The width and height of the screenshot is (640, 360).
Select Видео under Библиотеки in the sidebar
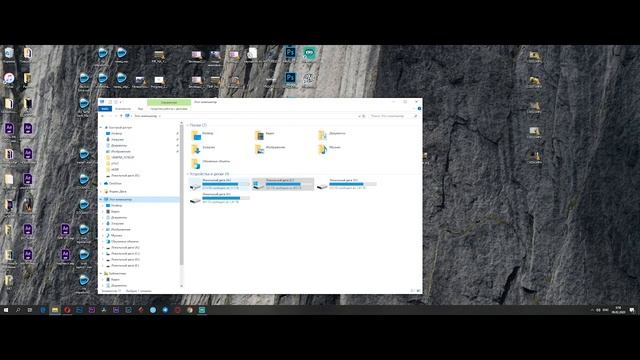[113, 280]
